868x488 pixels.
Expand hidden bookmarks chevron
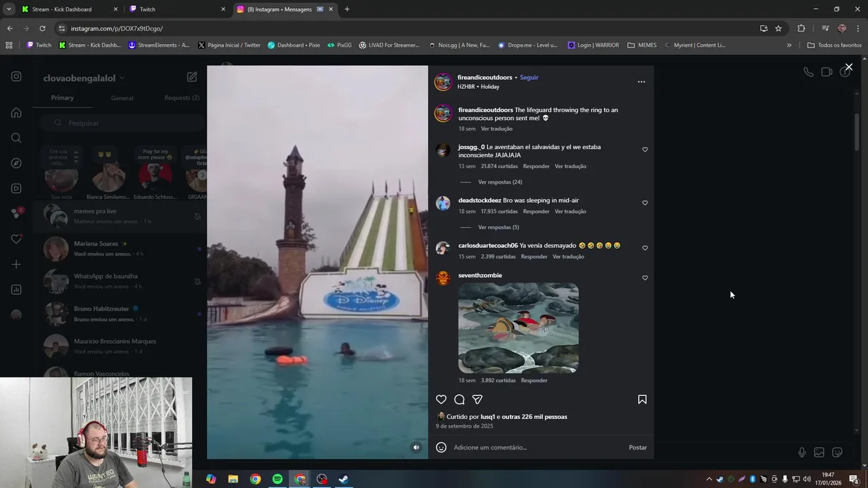tap(789, 45)
